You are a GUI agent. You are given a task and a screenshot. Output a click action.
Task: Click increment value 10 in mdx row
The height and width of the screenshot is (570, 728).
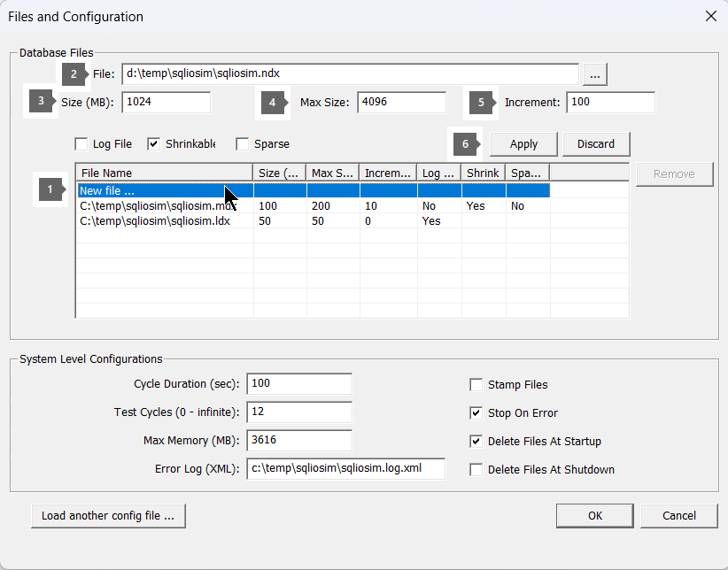pos(370,206)
